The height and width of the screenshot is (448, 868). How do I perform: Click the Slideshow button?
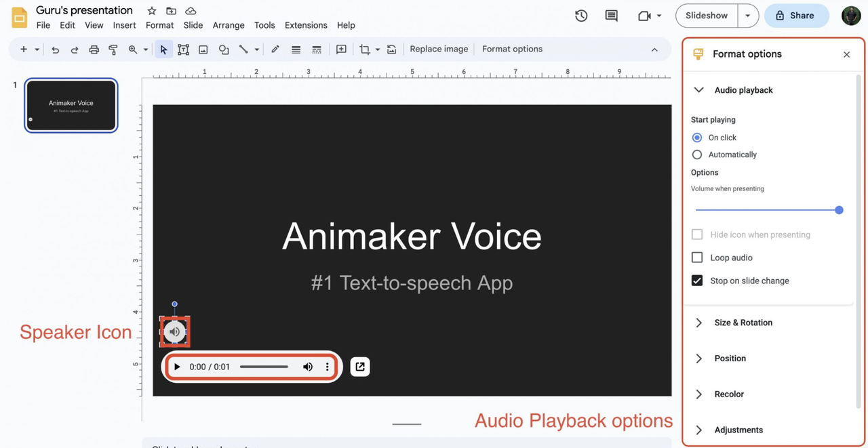707,16
